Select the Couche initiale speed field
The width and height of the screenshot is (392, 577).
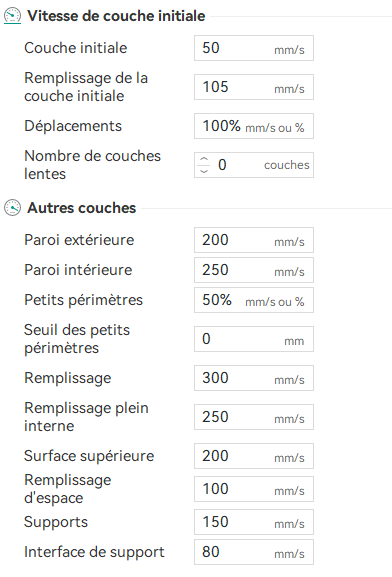(x=254, y=48)
